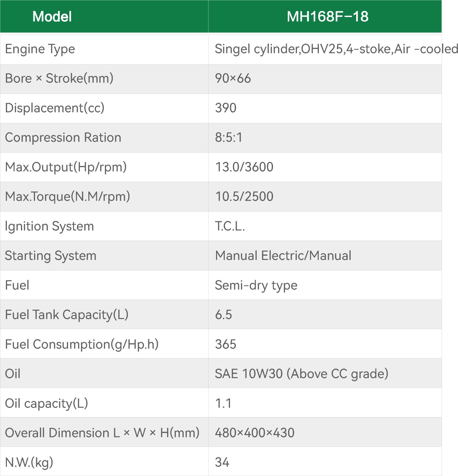This screenshot has width=458, height=476.
Task: Click the 365 fuel consumption value
Action: pos(226,344)
